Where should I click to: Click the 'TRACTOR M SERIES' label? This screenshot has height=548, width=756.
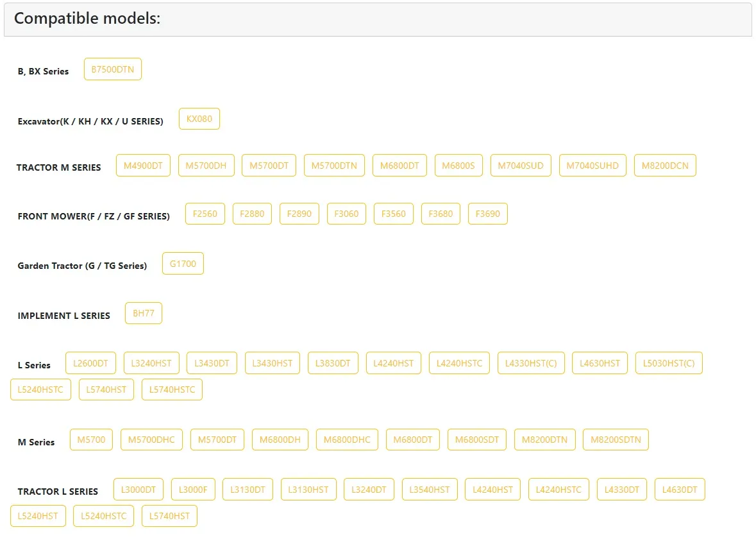click(59, 168)
